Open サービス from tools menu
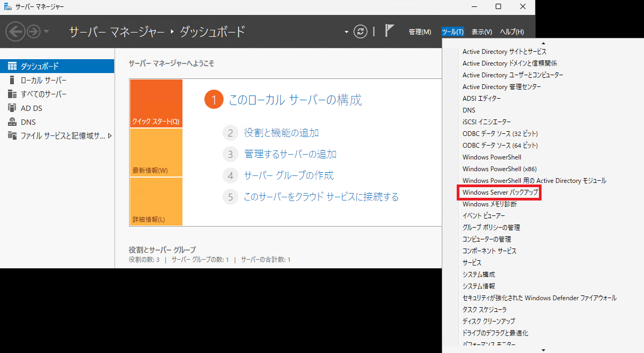Image resolution: width=644 pixels, height=353 pixels. point(472,263)
